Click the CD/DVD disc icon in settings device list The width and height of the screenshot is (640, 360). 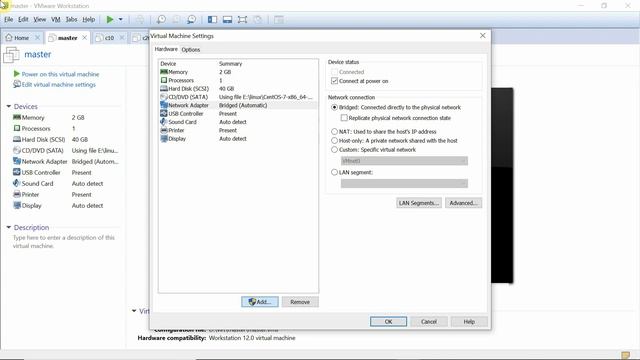tap(164, 97)
